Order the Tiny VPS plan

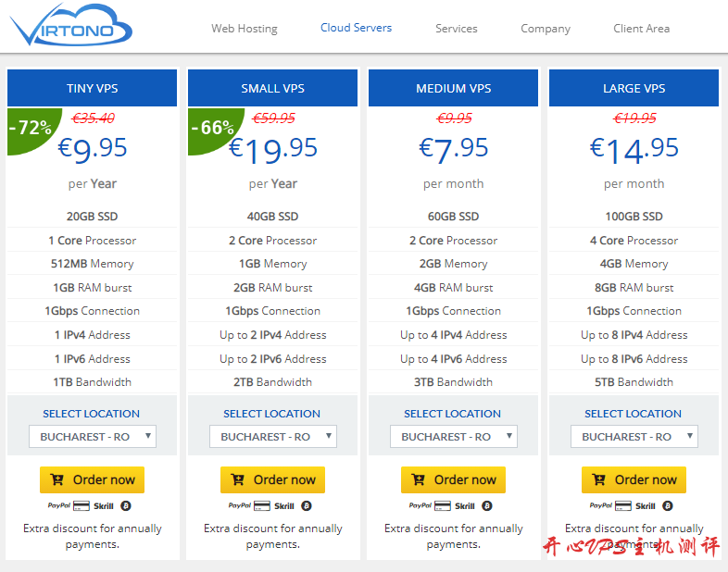coord(92,479)
